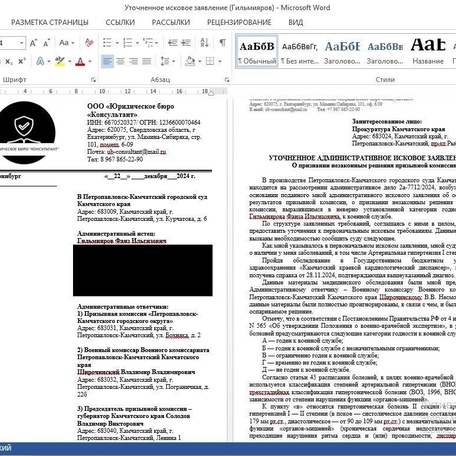Open the bullet library dropdown arrow

[x=117, y=43]
